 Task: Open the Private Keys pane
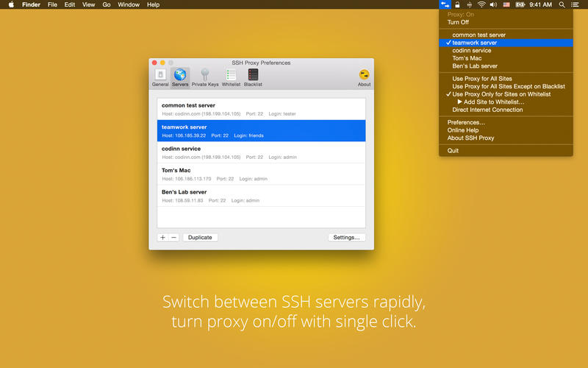tap(205, 77)
